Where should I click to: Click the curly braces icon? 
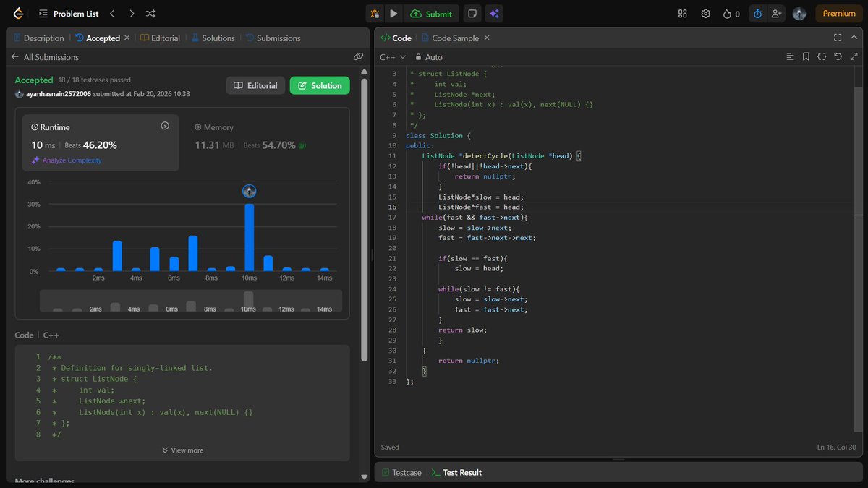[x=822, y=56]
